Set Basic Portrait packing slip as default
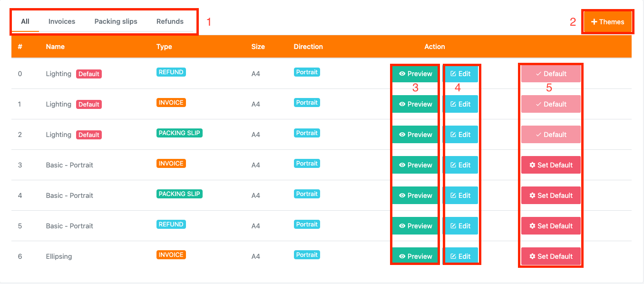 click(551, 196)
